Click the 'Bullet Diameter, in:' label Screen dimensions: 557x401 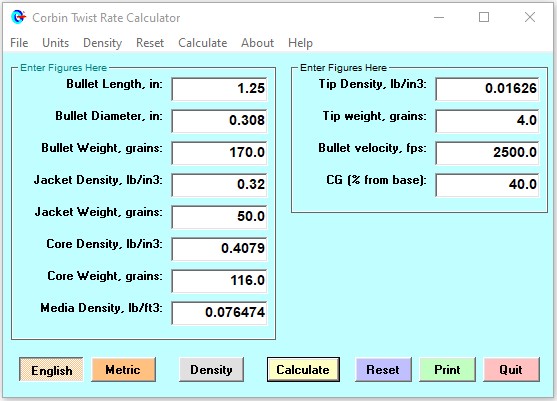109,116
